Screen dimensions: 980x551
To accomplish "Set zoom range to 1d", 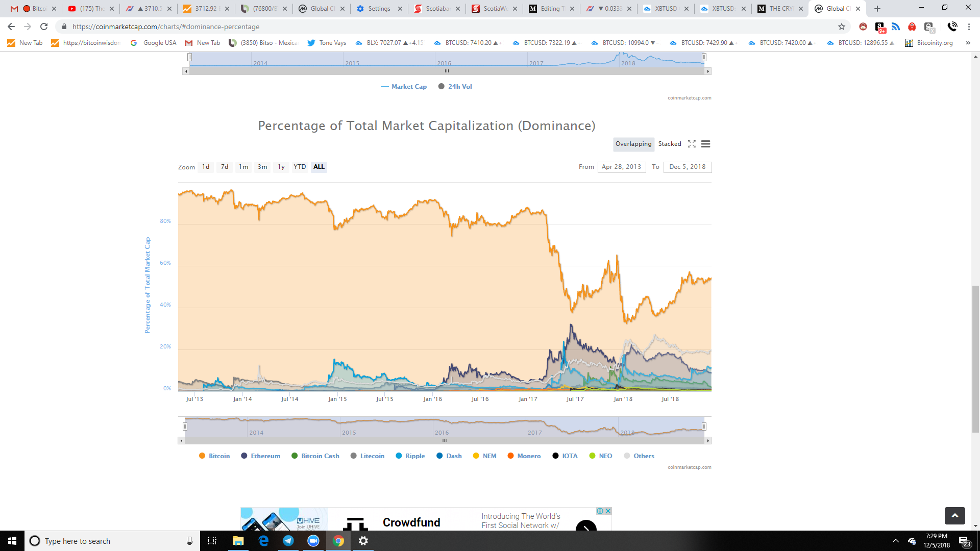I will click(x=206, y=167).
